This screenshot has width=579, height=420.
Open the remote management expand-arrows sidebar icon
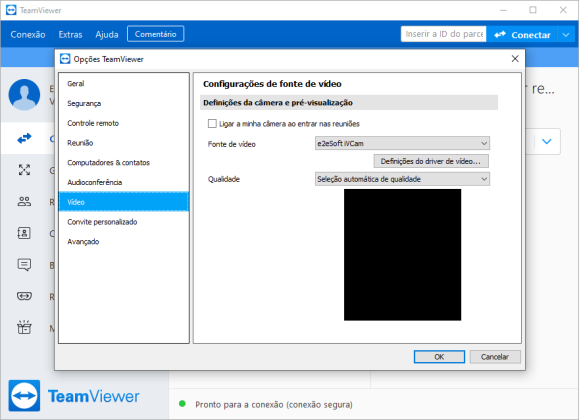[x=24, y=170]
